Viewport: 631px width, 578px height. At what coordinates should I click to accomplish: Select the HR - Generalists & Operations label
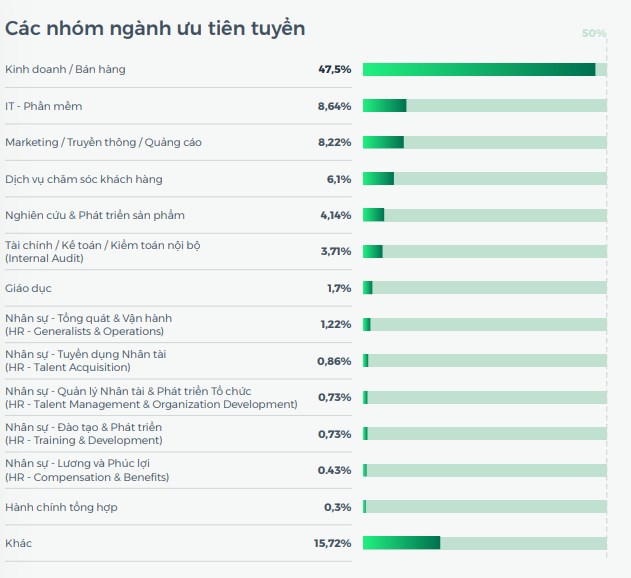84,331
